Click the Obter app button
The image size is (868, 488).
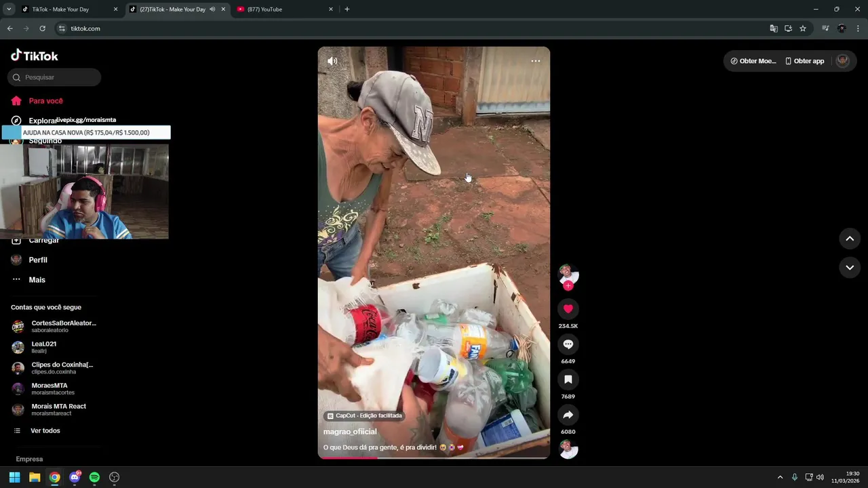click(804, 61)
